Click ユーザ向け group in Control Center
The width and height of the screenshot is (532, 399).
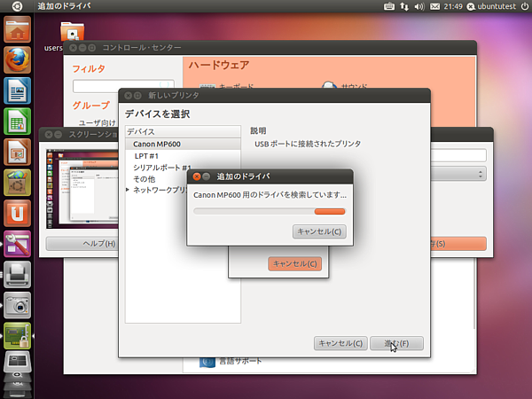tap(98, 122)
